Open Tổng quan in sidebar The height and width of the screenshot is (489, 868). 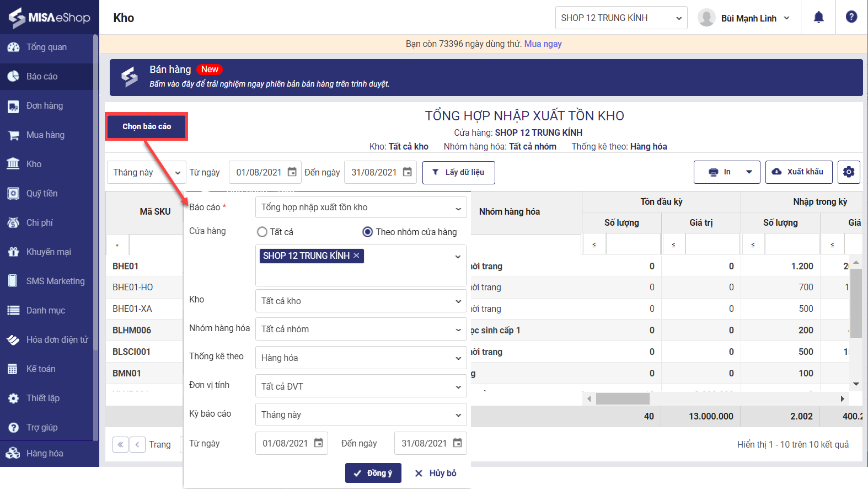click(x=46, y=47)
